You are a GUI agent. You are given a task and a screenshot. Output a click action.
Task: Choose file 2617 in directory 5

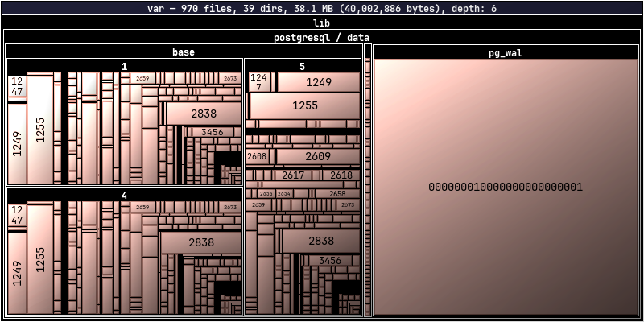293,175
